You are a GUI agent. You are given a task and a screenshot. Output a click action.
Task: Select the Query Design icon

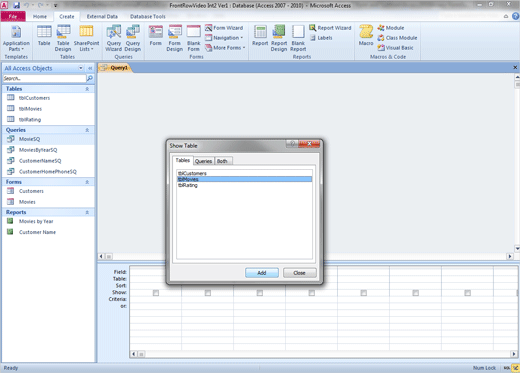(133, 38)
